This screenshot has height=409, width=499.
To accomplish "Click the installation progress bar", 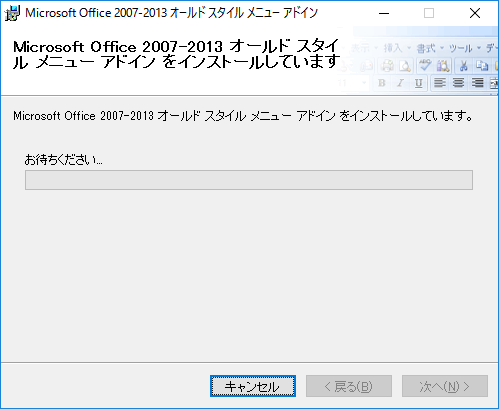I will pyautogui.click(x=249, y=180).
